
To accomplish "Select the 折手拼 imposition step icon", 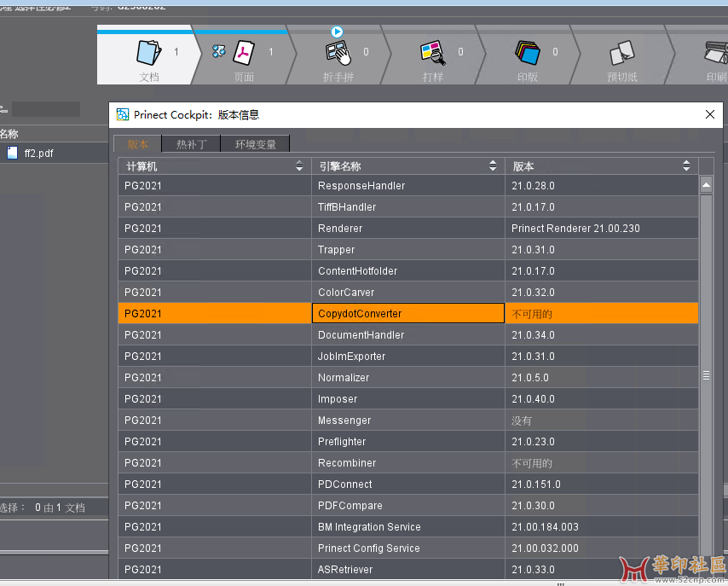I will (338, 54).
